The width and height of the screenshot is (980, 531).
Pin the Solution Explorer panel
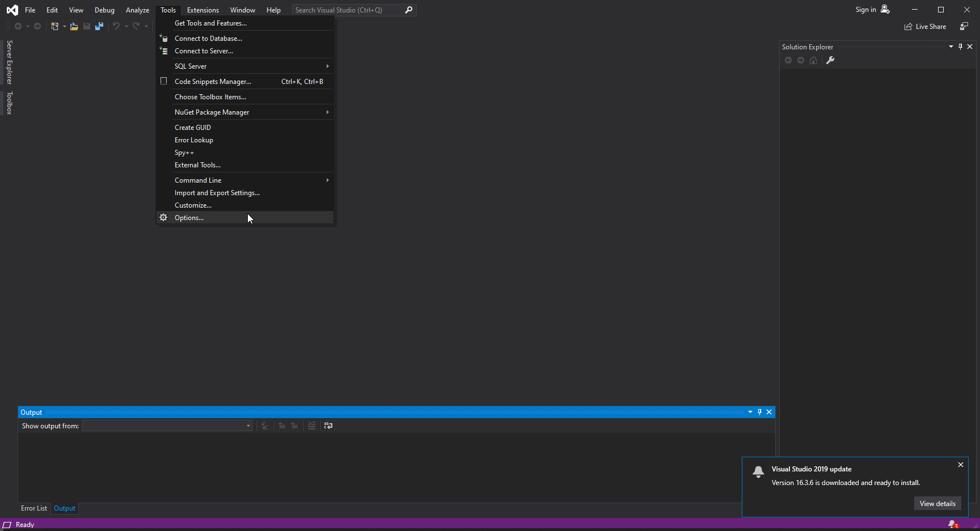960,47
